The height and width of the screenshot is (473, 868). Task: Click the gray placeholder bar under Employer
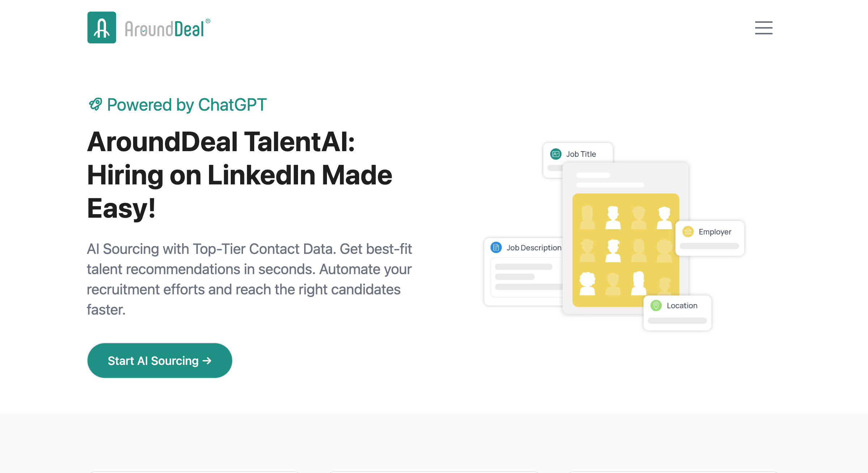click(709, 246)
